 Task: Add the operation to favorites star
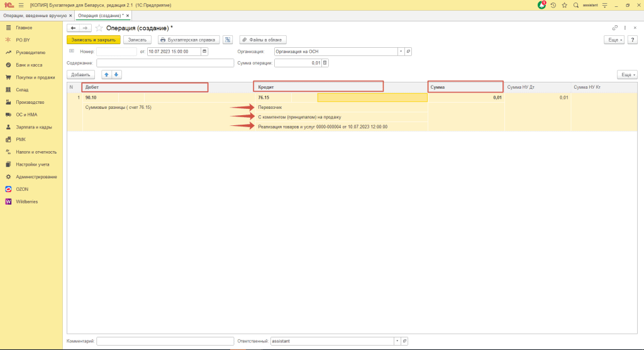(x=99, y=28)
